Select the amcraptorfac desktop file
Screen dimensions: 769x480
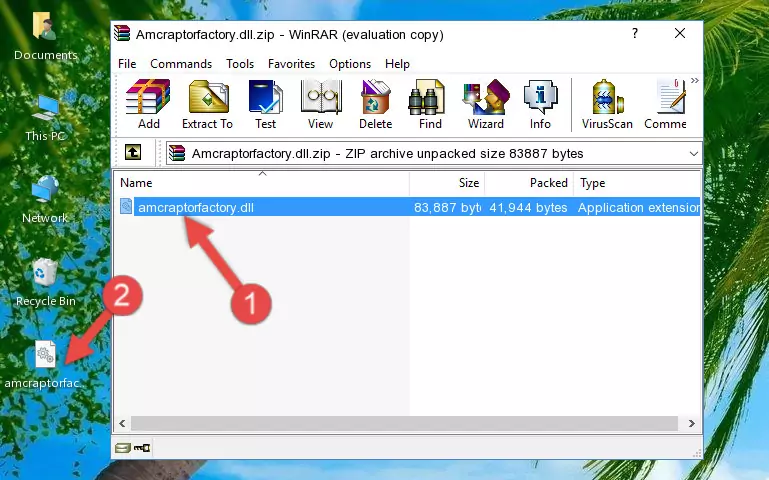click(x=44, y=365)
